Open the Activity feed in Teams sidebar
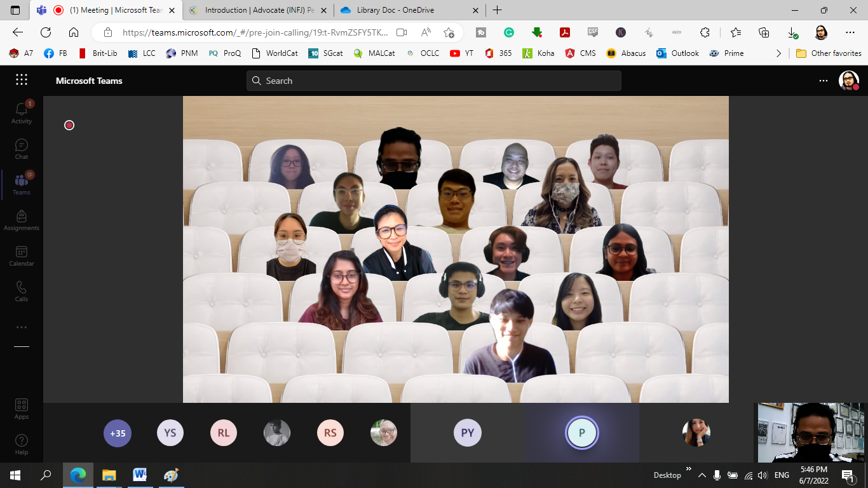This screenshot has height=488, width=868. [22, 112]
